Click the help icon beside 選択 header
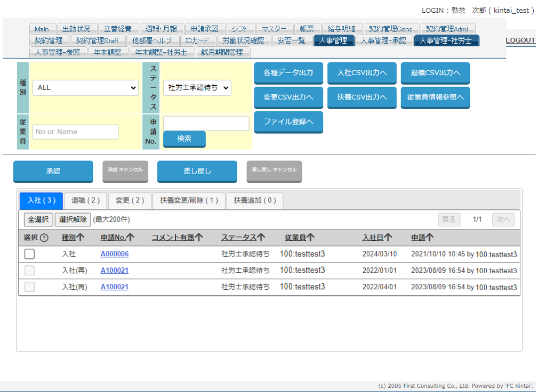538x392 pixels. click(x=44, y=238)
